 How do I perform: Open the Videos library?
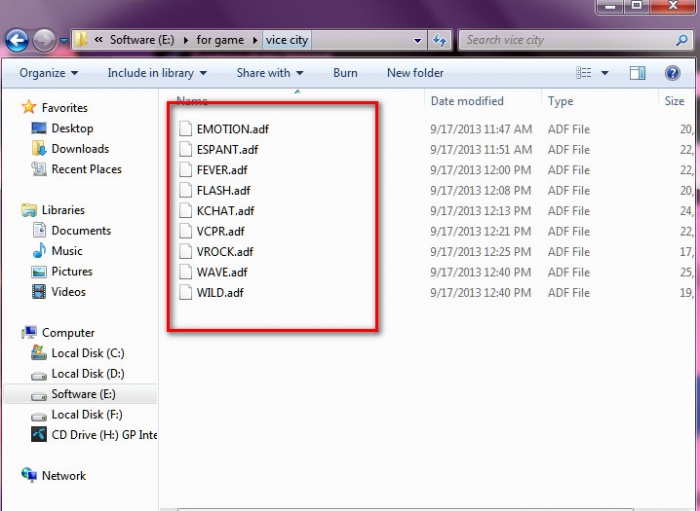click(x=68, y=292)
